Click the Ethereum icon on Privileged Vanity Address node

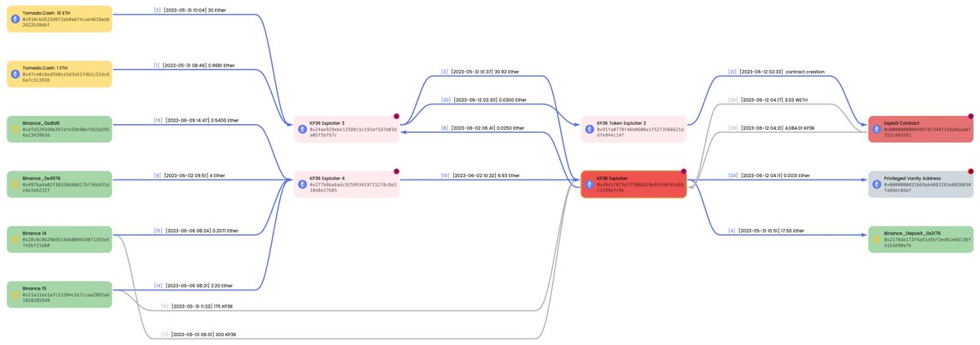[x=877, y=184]
